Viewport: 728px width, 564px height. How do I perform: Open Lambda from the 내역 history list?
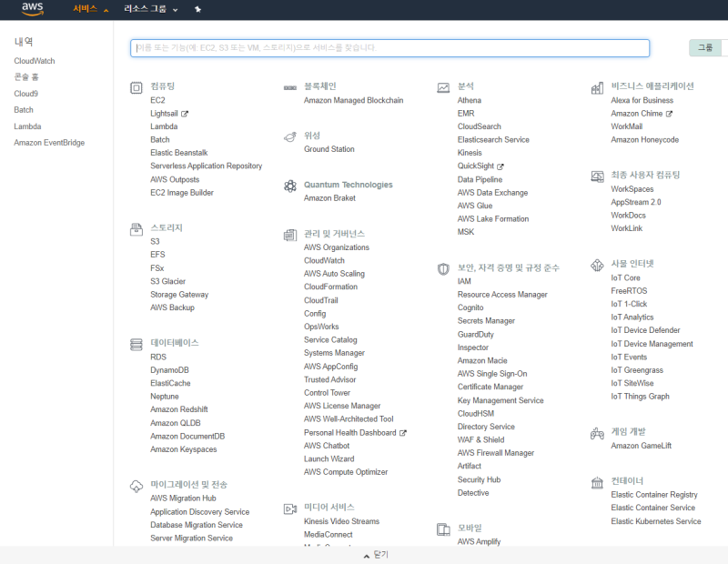(x=27, y=126)
